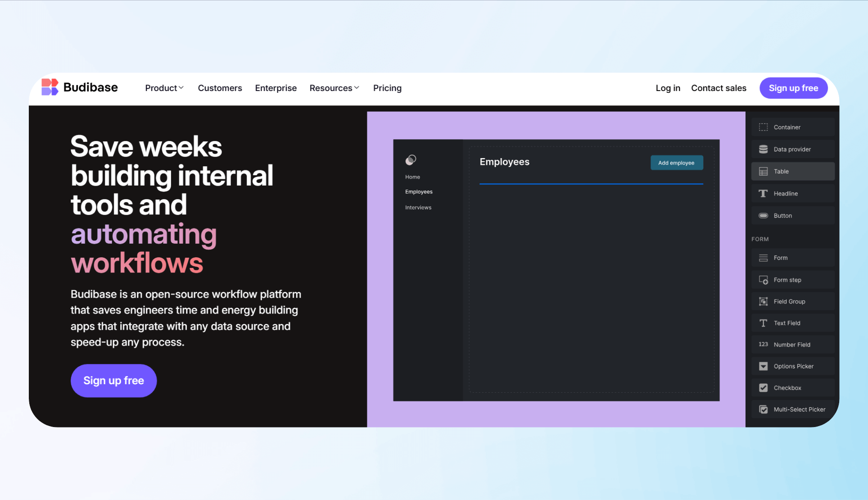868x500 pixels.
Task: Click the app logo in Employees sidebar
Action: tap(411, 160)
